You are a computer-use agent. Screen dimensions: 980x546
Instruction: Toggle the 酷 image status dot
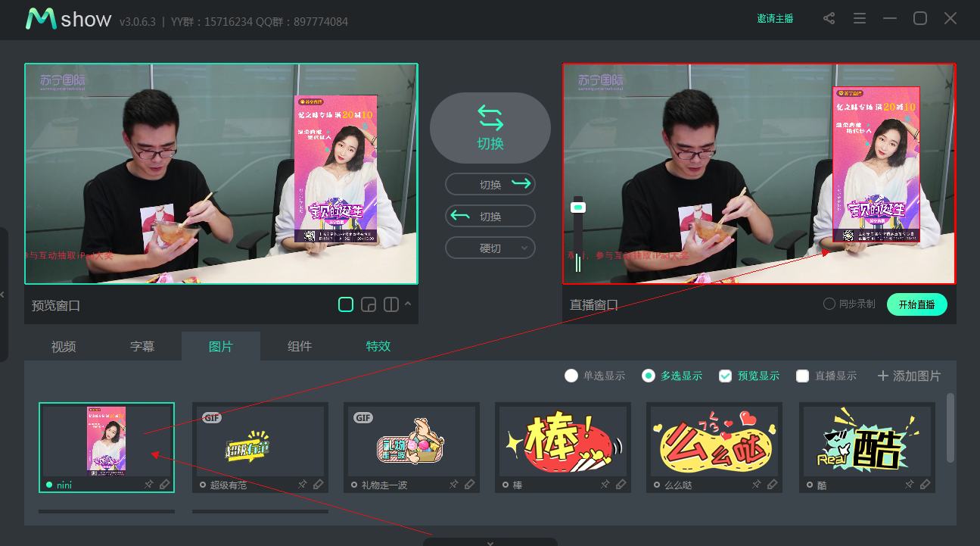[x=810, y=485]
